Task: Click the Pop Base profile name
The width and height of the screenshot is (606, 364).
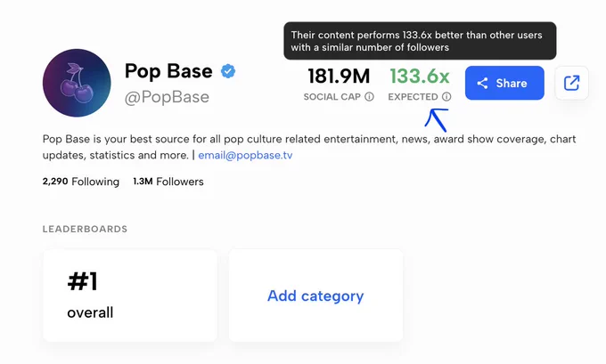Action: tap(168, 71)
